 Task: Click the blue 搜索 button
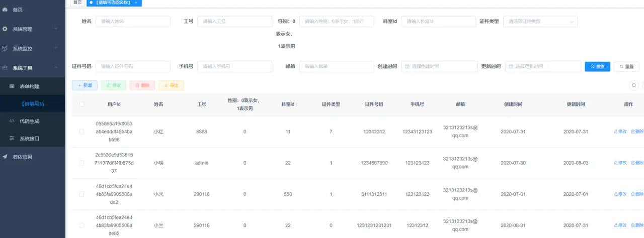pyautogui.click(x=597, y=66)
